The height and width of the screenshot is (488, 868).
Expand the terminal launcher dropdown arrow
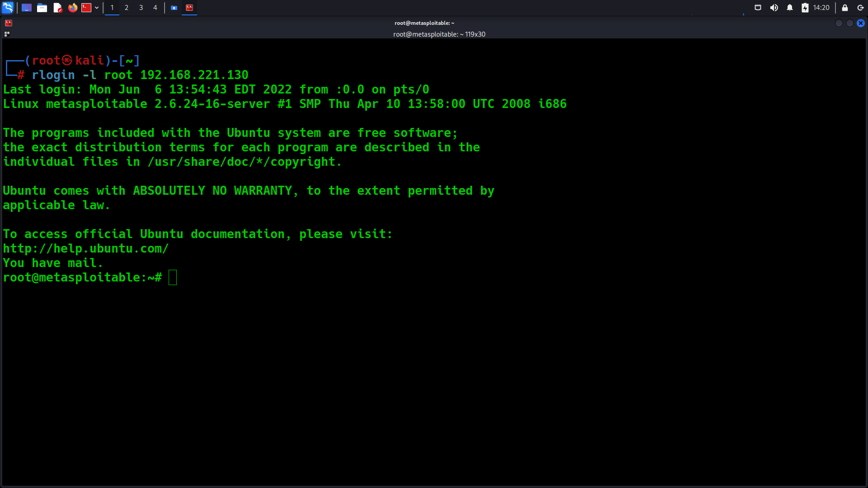[97, 8]
